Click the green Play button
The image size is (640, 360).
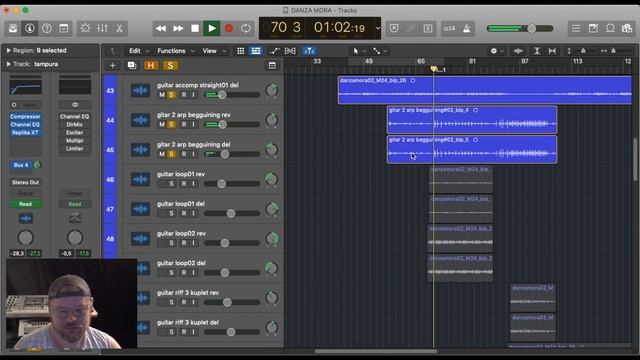[212, 28]
